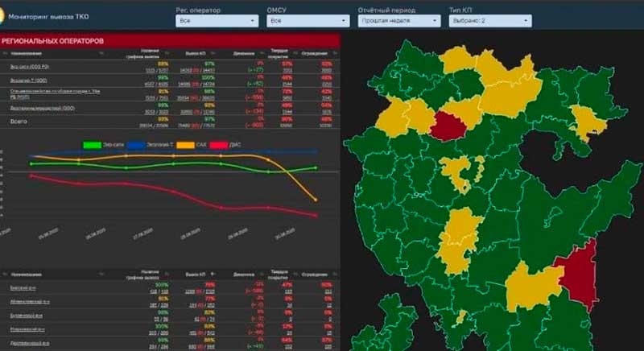Filter Ограждение column in districts table
This screenshot has height=351, width=644.
click(x=335, y=275)
